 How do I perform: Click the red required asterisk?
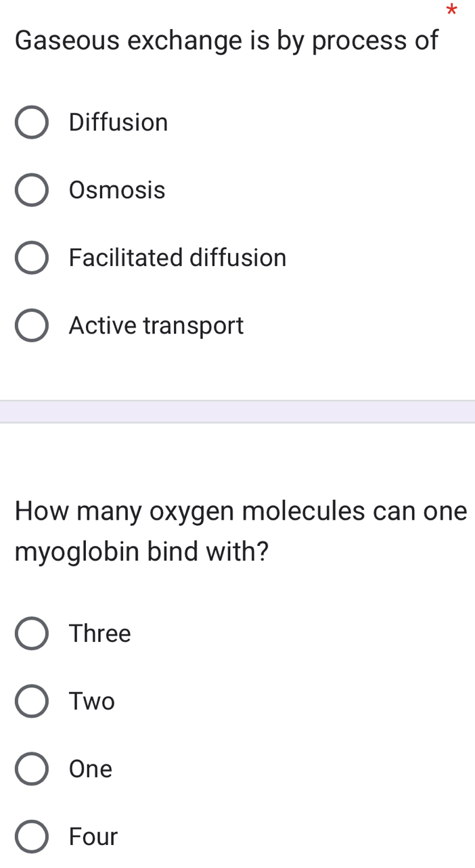coord(452,10)
